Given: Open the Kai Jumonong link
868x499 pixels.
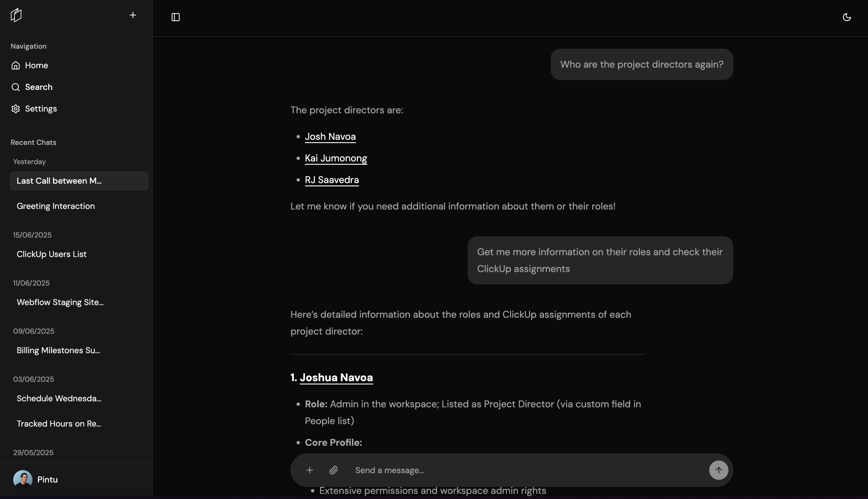Looking at the screenshot, I should coord(336,158).
